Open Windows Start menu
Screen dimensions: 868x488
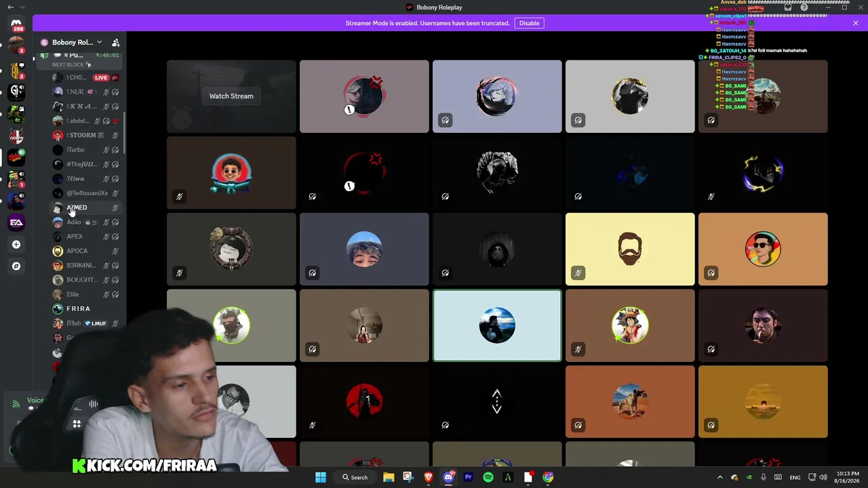321,477
